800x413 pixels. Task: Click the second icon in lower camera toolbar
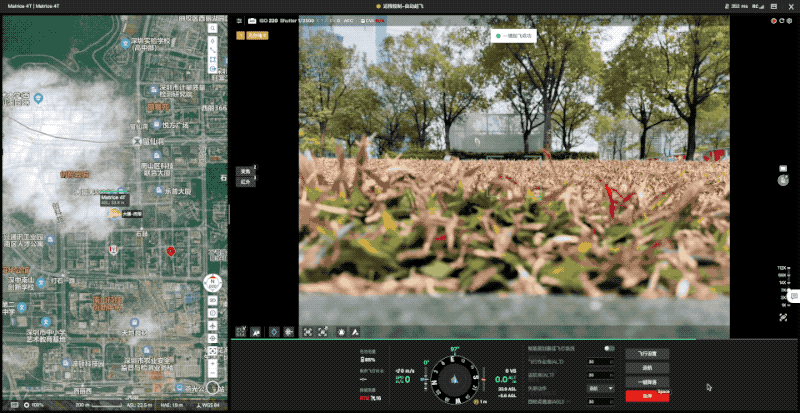[x=256, y=332]
